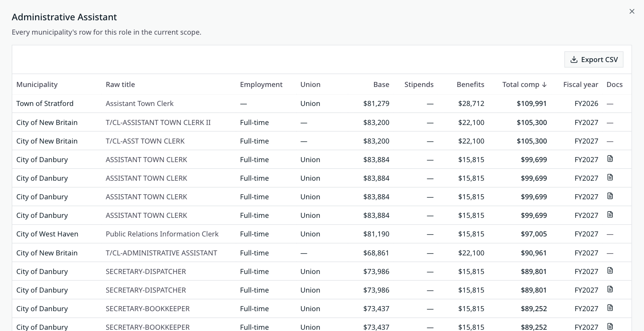Export the table as CSV
The height and width of the screenshot is (331, 644).
594,60
